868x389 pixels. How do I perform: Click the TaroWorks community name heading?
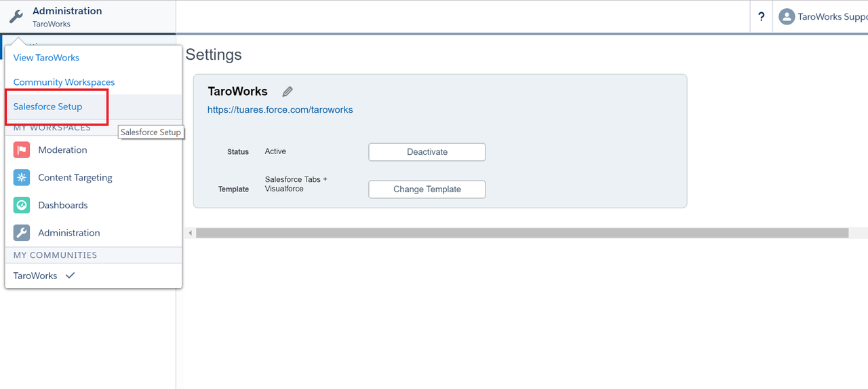click(238, 91)
